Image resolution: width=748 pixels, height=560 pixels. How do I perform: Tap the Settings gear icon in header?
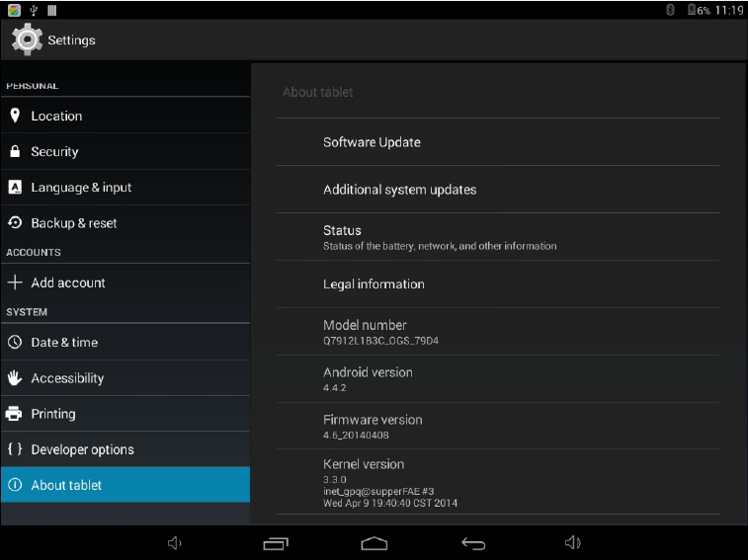pos(28,40)
